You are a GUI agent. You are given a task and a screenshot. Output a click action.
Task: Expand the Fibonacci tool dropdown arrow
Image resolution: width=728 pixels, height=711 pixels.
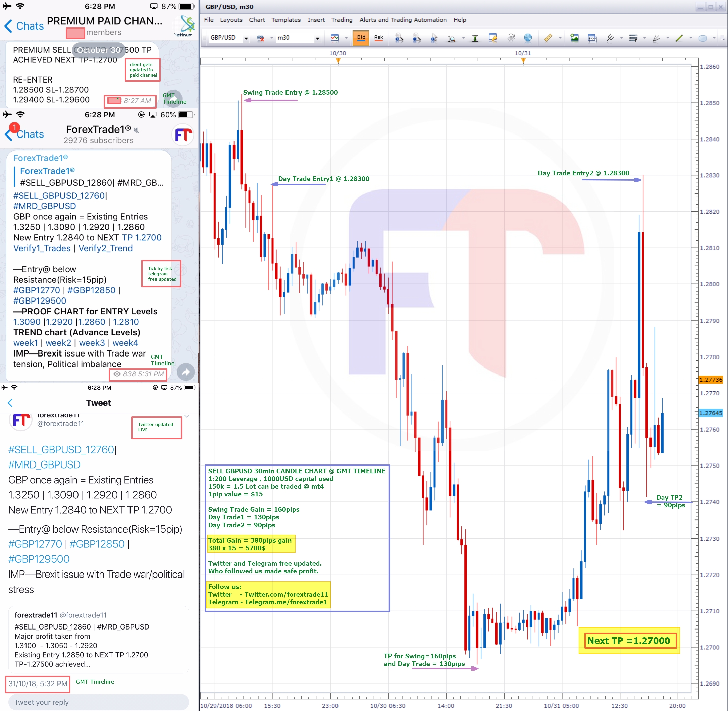(x=645, y=38)
